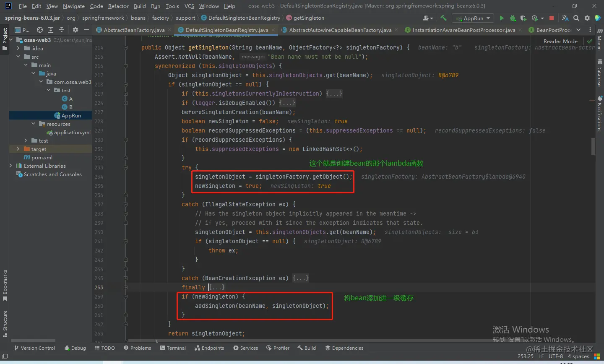Open the JetBrains toolbox icon at top right
Image resolution: width=604 pixels, height=364 pixels.
(598, 18)
